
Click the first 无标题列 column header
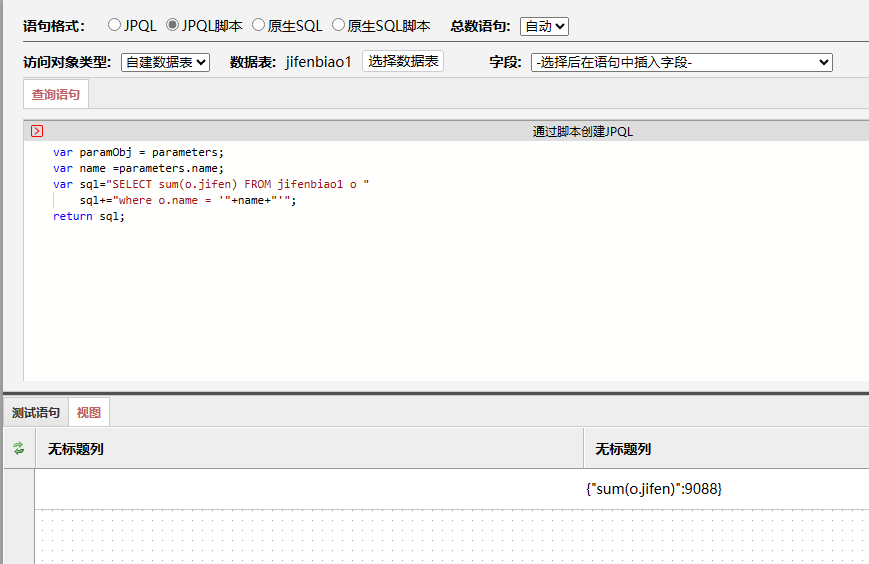click(x=309, y=448)
